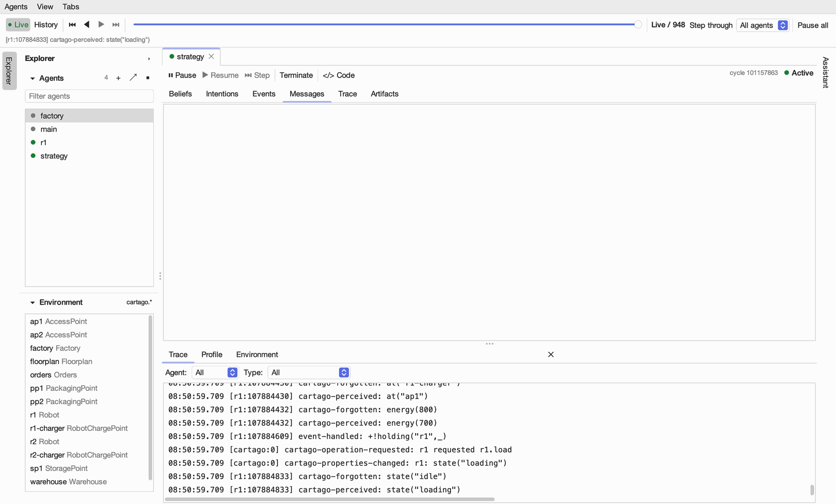Image resolution: width=836 pixels, height=504 pixels.
Task: Open the Agent filter dropdown
Action: (215, 372)
